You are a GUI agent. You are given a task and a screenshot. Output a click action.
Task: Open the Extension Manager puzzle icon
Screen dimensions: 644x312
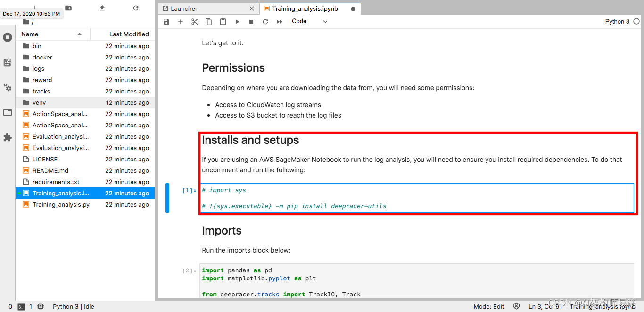coord(8,137)
